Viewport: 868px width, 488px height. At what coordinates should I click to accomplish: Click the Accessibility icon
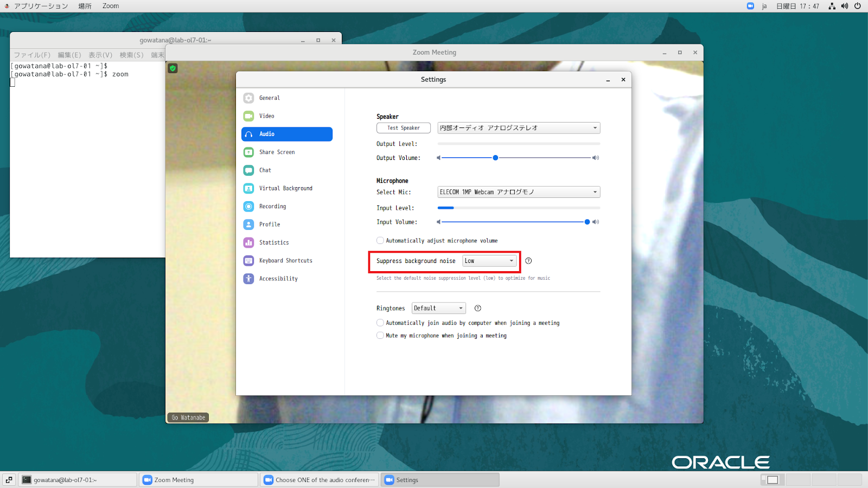coord(248,279)
